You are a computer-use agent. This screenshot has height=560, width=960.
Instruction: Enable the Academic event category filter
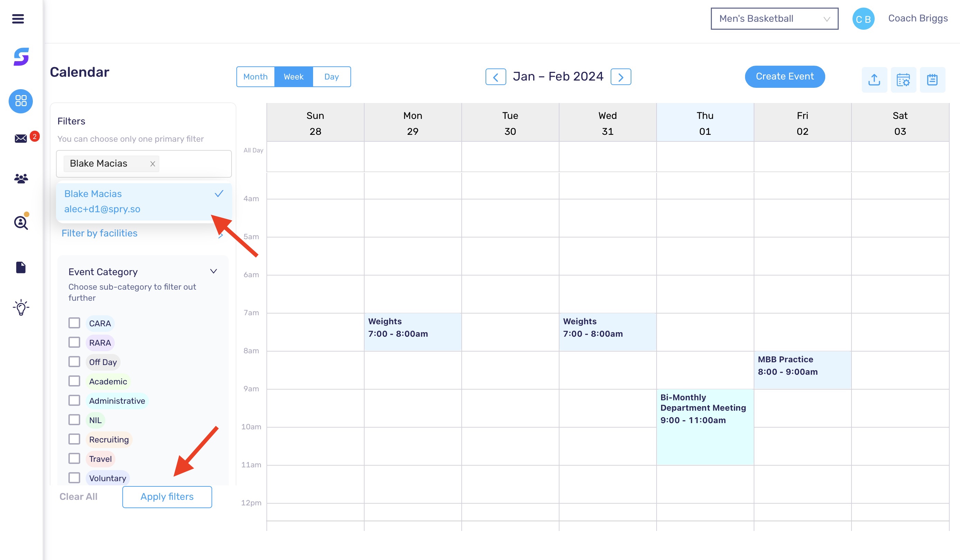click(74, 381)
